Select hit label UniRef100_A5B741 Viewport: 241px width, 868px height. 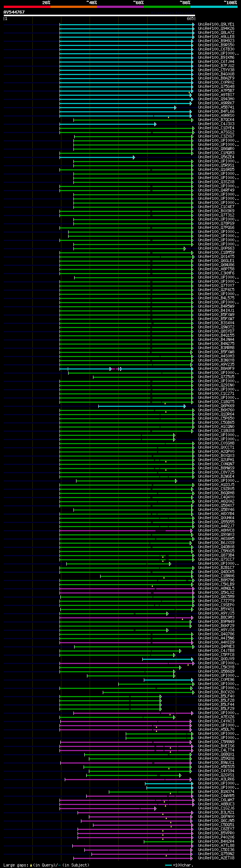[216, 107]
